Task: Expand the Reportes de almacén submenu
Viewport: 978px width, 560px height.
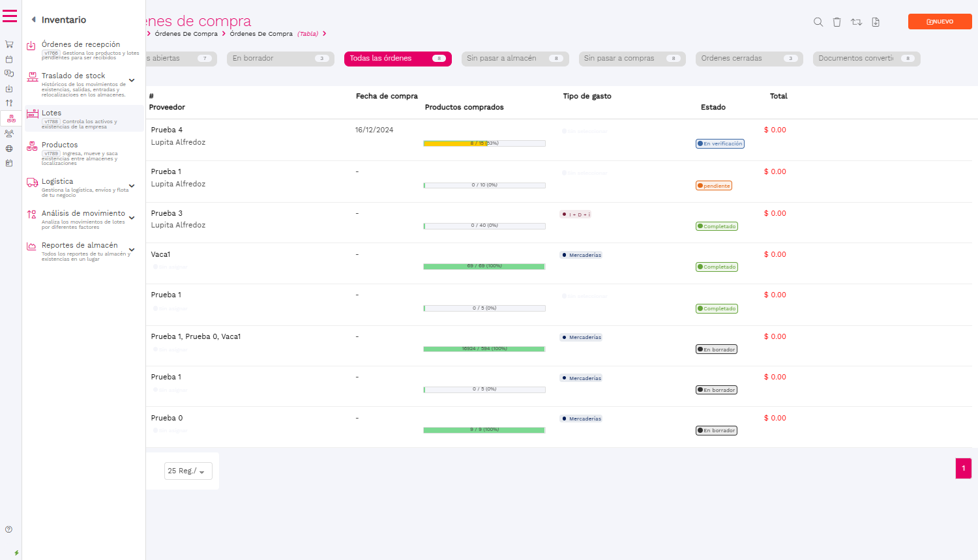Action: coord(132,250)
